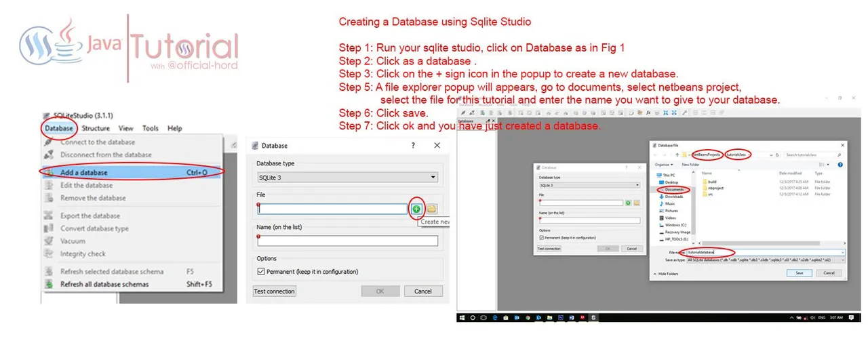The width and height of the screenshot is (868, 347).
Task: Choose Convert database type entry
Action: (132, 228)
